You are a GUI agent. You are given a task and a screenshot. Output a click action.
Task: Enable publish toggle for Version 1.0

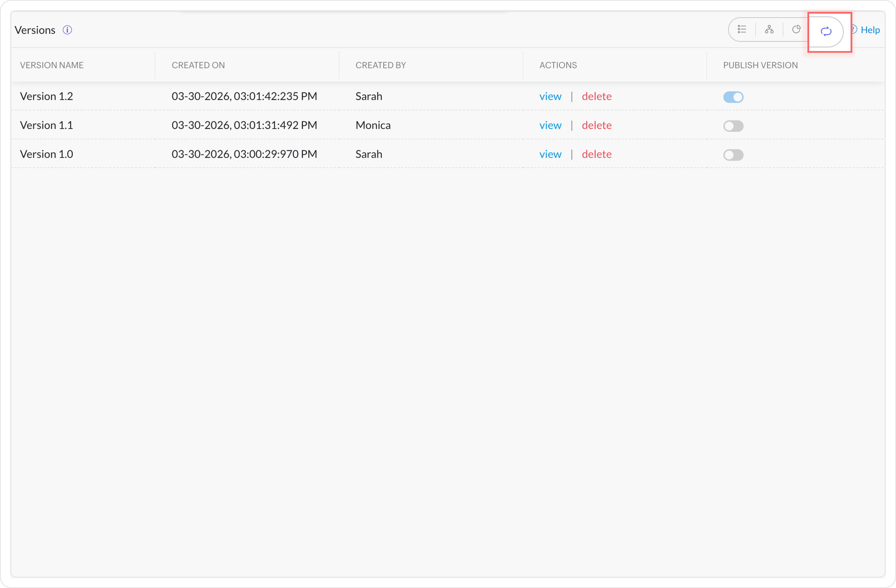click(x=733, y=155)
